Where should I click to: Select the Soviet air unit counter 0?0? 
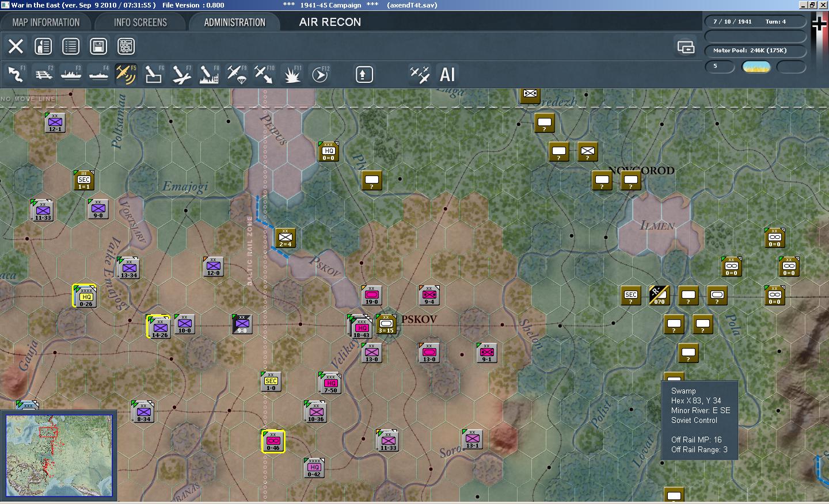(x=659, y=295)
